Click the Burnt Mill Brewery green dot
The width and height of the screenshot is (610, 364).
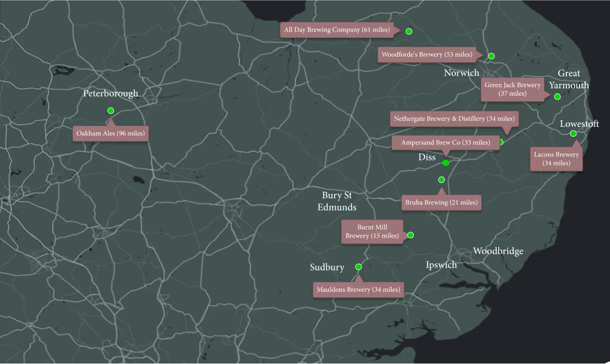coord(410,235)
